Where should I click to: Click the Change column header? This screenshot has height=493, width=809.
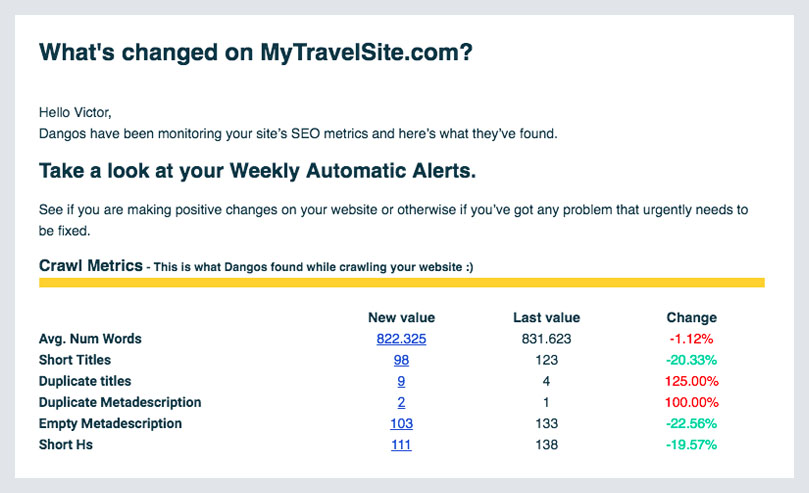[x=691, y=318]
